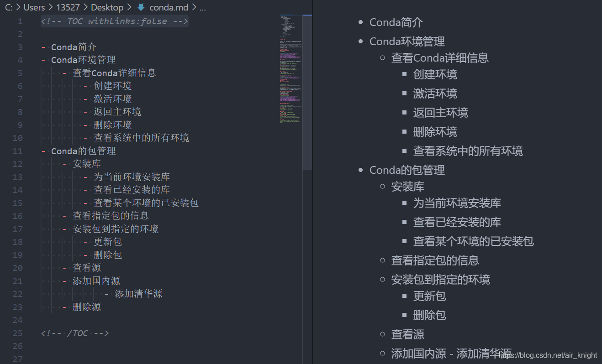Click the C: drive breadcrumb
The height and width of the screenshot is (364, 602).
coord(9,7)
